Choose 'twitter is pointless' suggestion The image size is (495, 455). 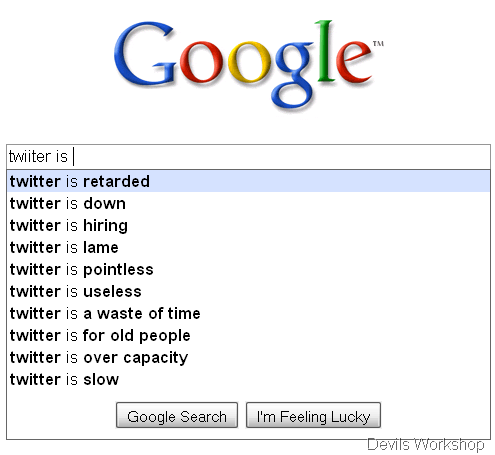pos(248,269)
